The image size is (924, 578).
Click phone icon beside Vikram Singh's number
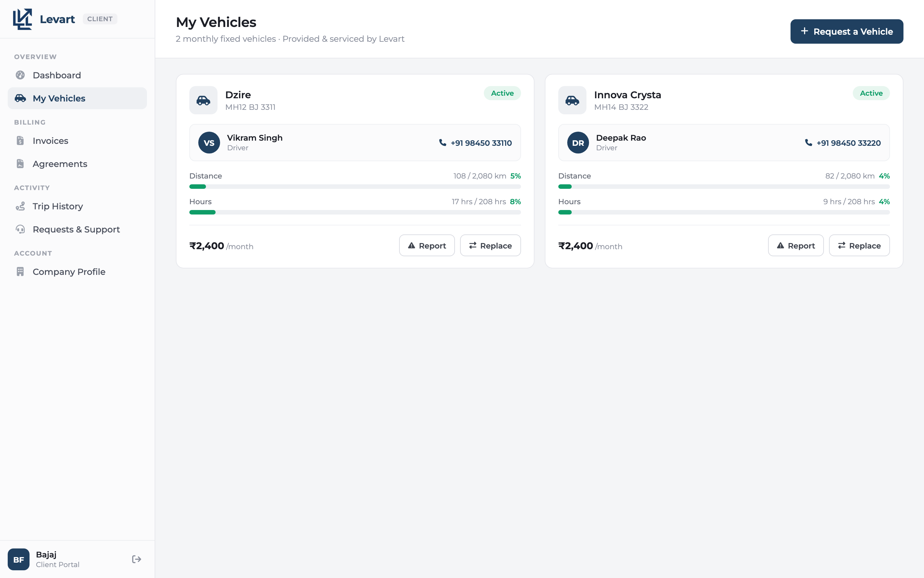442,143
